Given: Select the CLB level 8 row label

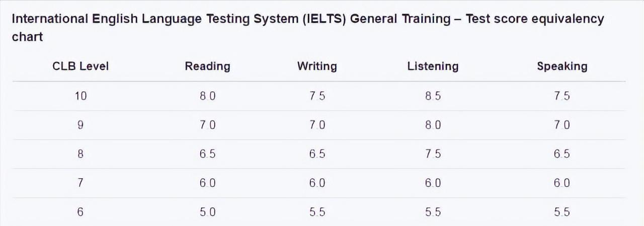Looking at the screenshot, I should (80, 154).
